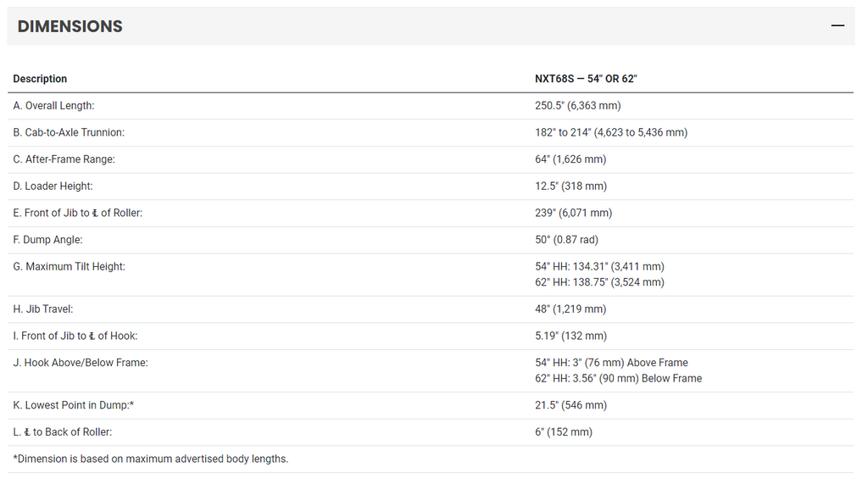Click the K. Lowest Point in Dump label

point(74,405)
